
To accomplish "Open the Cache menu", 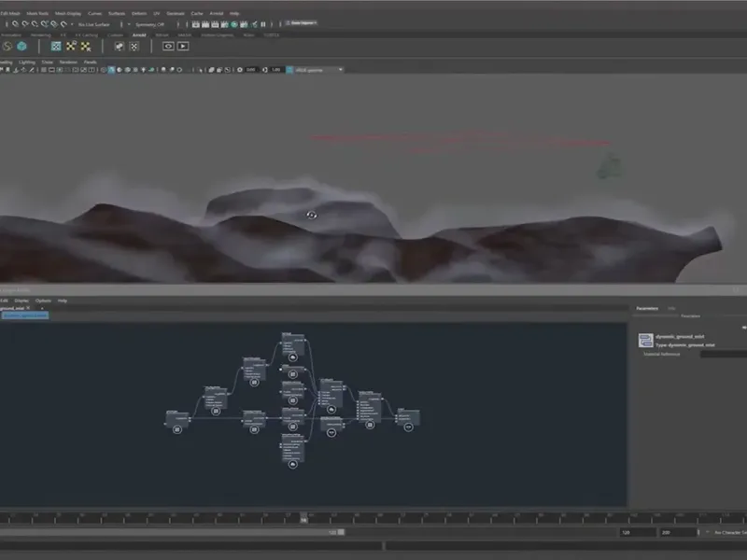I will 197,13.
